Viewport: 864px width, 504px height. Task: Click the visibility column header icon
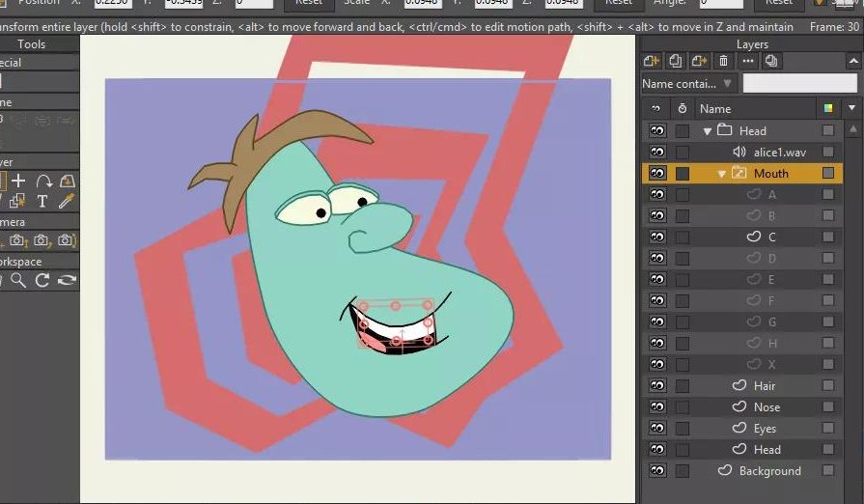click(x=655, y=108)
